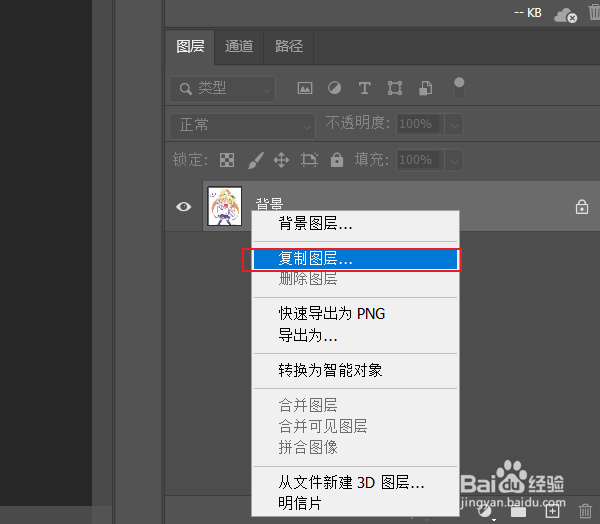This screenshot has height=524, width=600.
Task: Hide the 背景 layer with eye icon
Action: click(x=184, y=207)
